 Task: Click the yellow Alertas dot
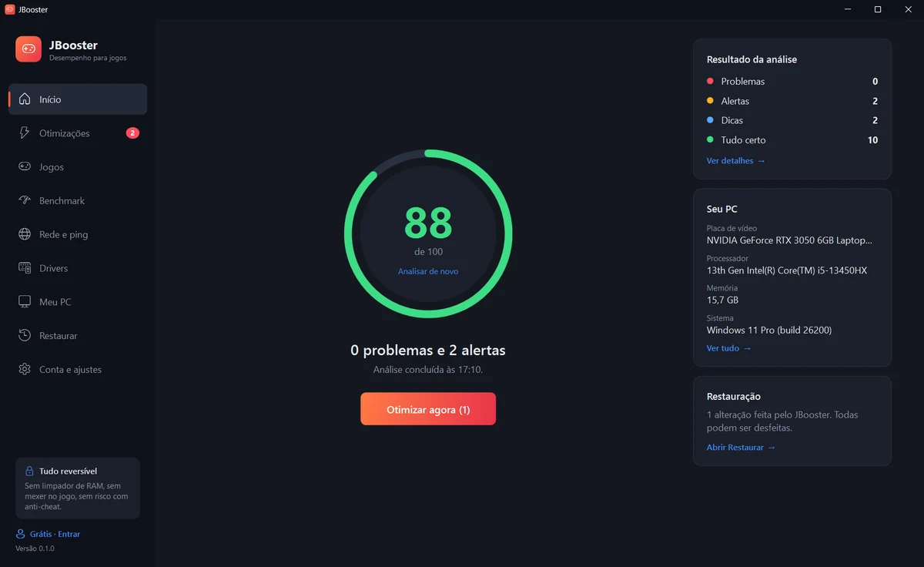point(710,101)
